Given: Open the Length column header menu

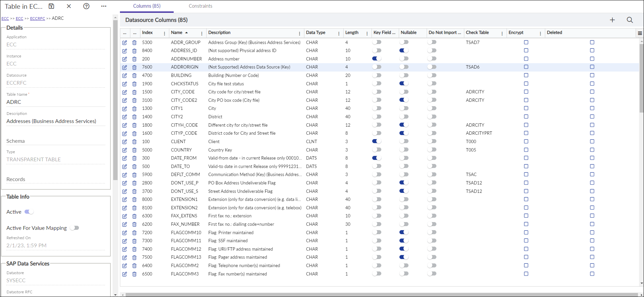Looking at the screenshot, I should pos(367,33).
